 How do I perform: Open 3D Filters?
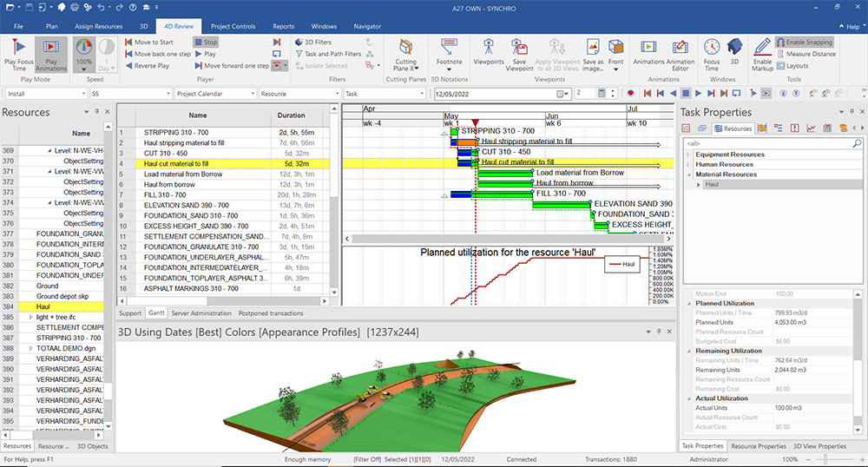point(313,42)
